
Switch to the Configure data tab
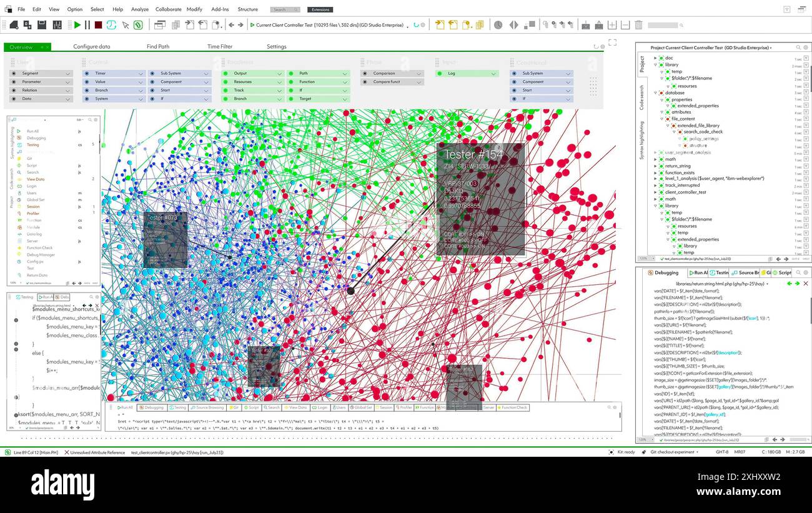92,47
